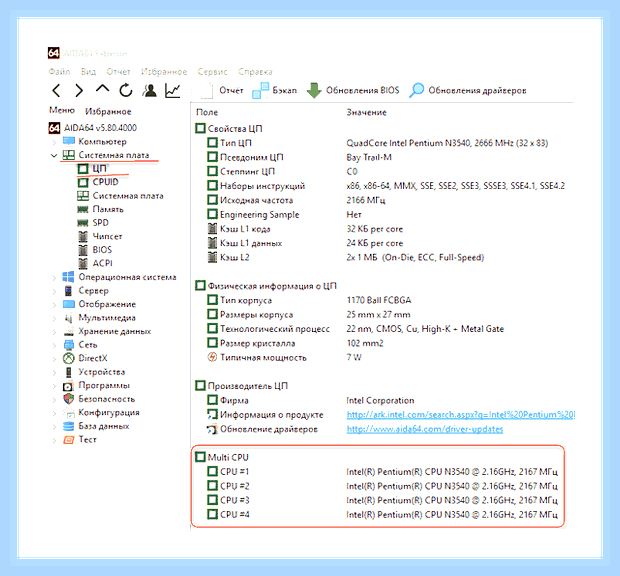This screenshot has height=576, width=620.
Task: Select the SPD tree item
Action: tap(93, 223)
